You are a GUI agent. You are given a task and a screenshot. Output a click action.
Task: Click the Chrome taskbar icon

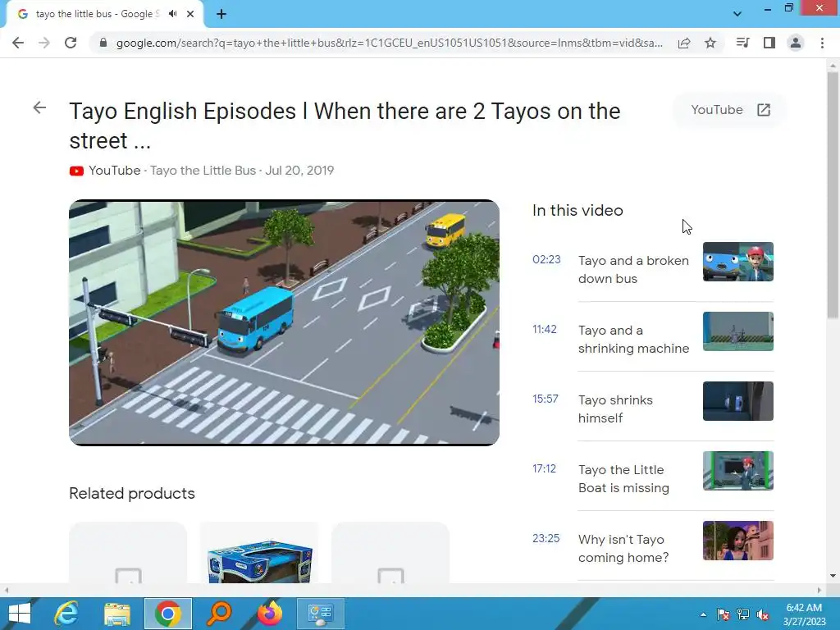pyautogui.click(x=167, y=614)
